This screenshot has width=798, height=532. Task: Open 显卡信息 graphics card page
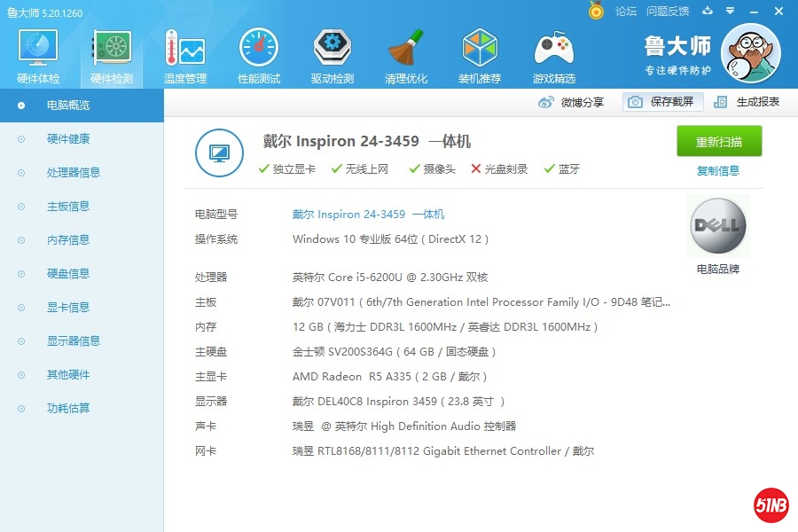tap(68, 308)
